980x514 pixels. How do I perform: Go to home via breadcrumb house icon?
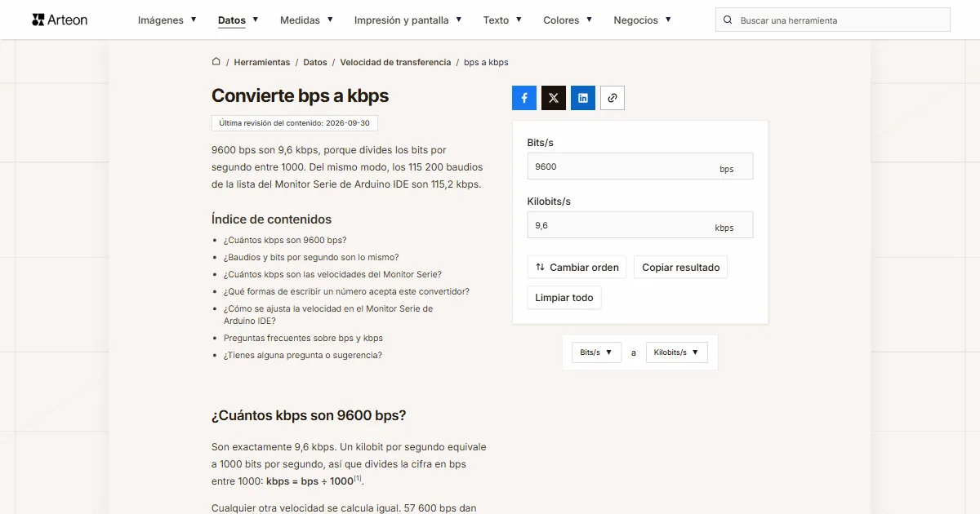(216, 62)
